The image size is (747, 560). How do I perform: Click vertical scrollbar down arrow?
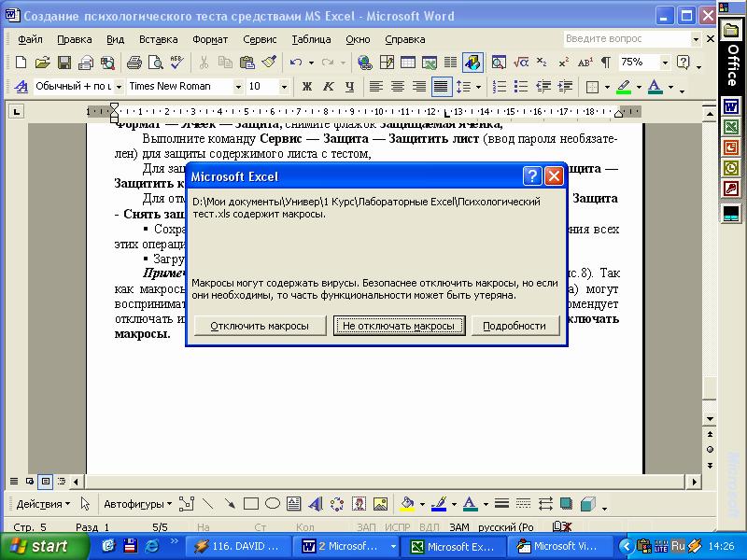[710, 418]
